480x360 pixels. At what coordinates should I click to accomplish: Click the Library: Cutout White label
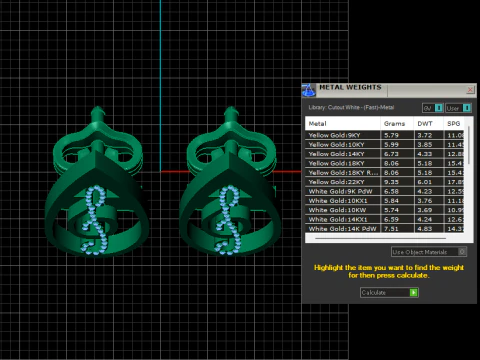pyautogui.click(x=351, y=107)
